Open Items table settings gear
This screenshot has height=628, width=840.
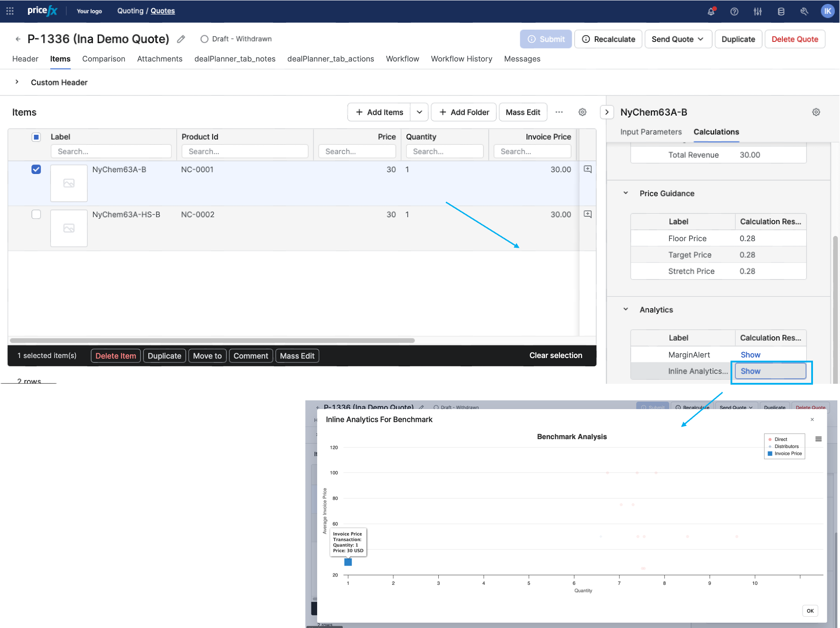coord(582,112)
